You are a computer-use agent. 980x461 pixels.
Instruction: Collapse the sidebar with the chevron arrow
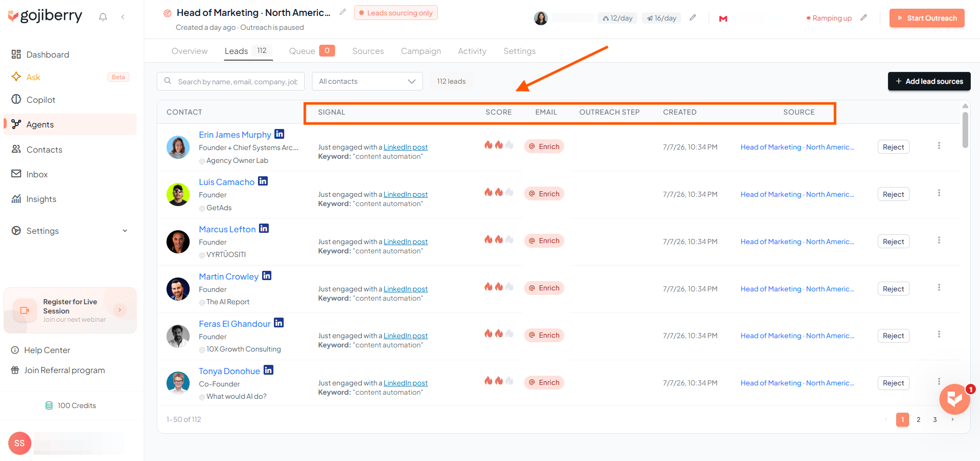123,17
